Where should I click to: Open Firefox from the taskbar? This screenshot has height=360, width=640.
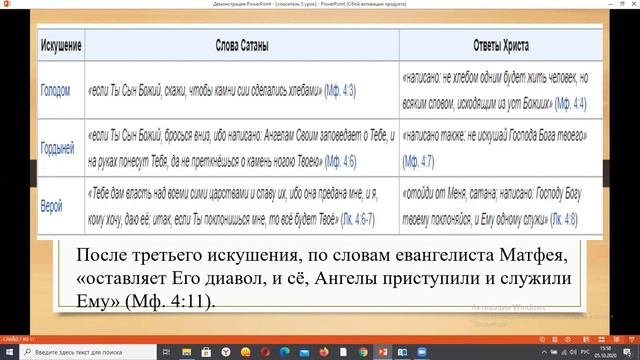(324, 351)
